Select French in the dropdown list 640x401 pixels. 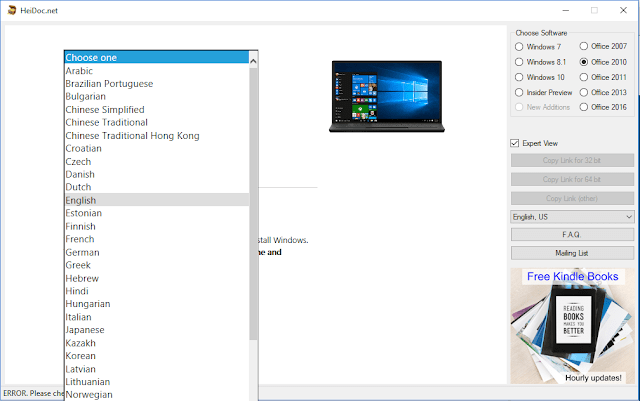pyautogui.click(x=157, y=239)
